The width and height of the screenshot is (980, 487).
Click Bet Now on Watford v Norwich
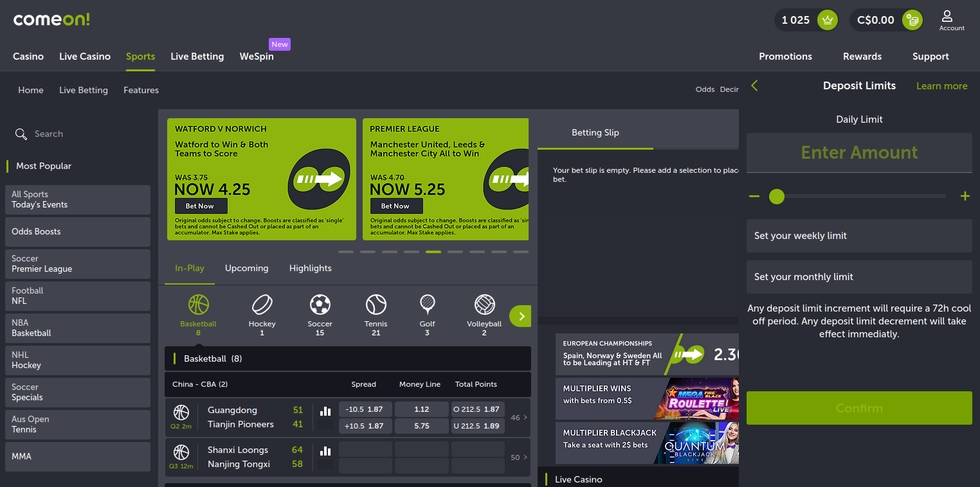coord(200,206)
